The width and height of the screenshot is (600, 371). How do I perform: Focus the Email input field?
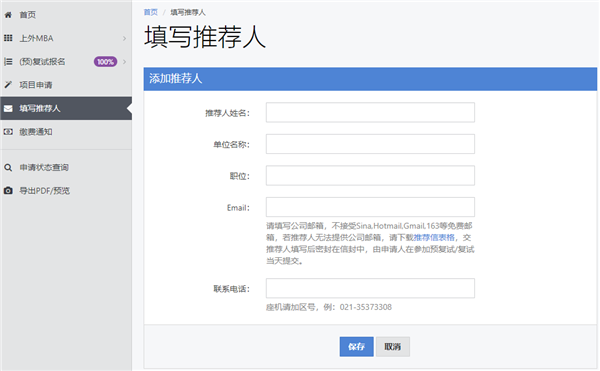370,207
